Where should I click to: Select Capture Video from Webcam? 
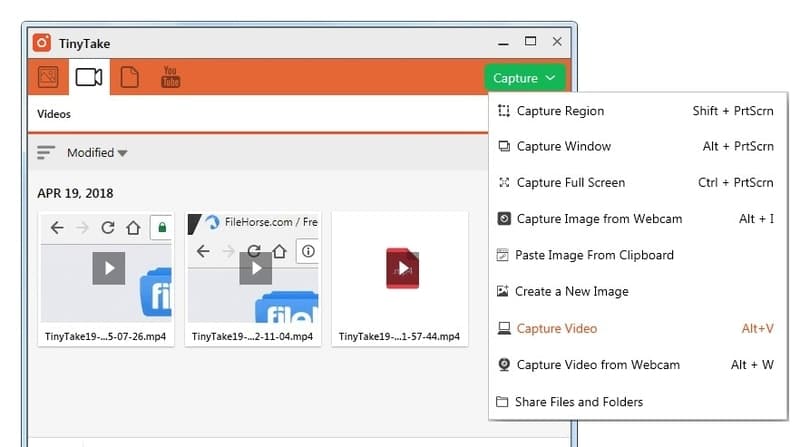pyautogui.click(x=638, y=365)
